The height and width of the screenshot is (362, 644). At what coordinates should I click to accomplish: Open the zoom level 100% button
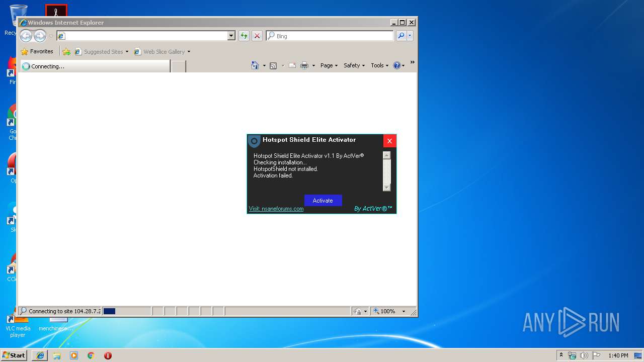point(385,311)
